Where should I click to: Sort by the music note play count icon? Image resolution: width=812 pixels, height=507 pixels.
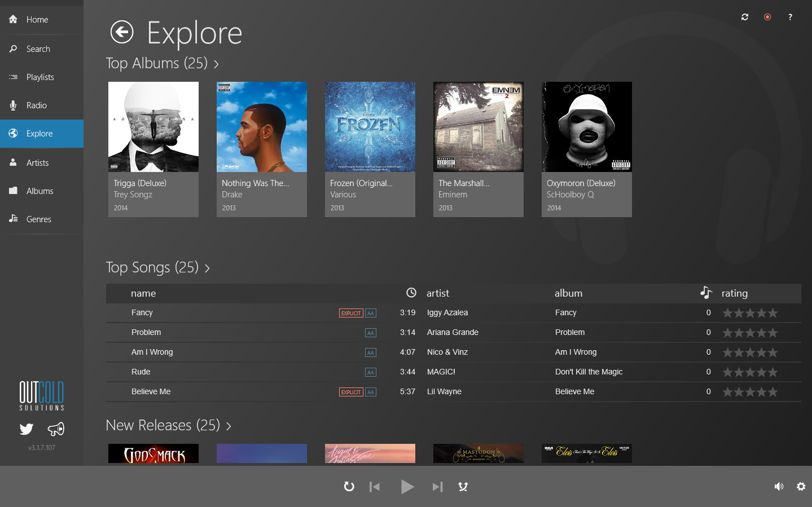click(706, 292)
